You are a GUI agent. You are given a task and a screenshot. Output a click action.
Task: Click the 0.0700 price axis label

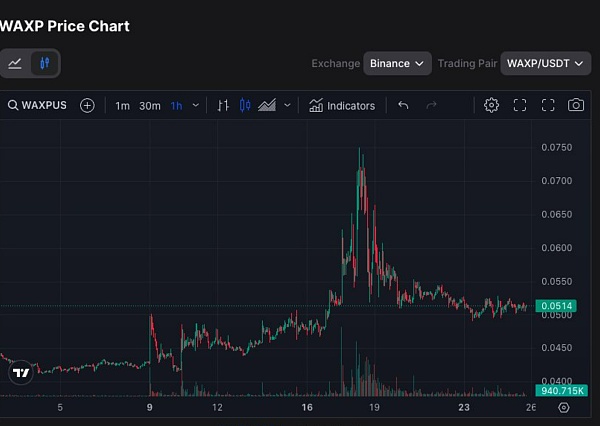[557, 181]
